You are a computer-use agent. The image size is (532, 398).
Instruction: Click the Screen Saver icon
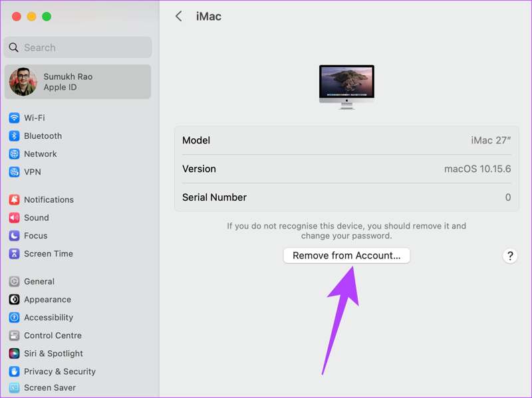(14, 387)
